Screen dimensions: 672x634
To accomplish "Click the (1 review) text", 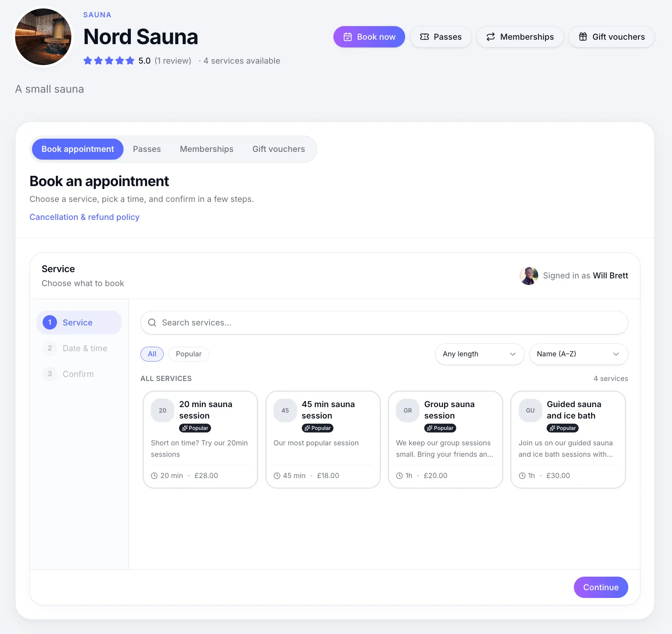I will pos(173,61).
